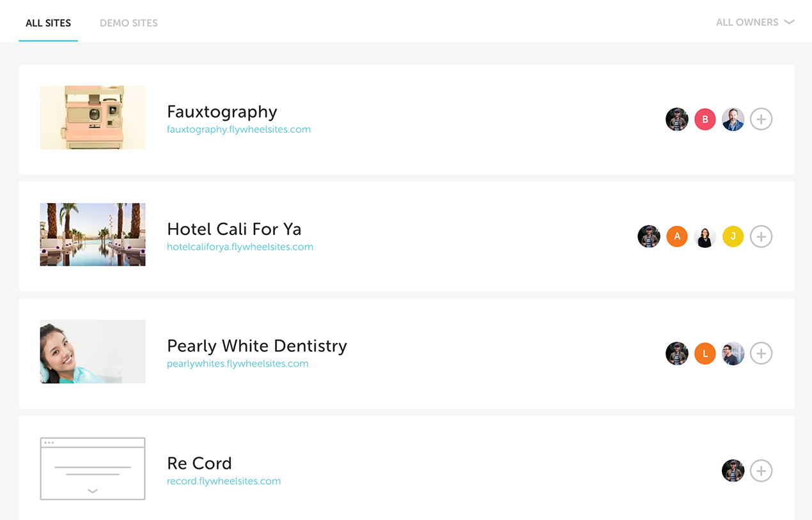The image size is (812, 520).
Task: Click the yellow J avatar on Hotel Cali
Action: (733, 237)
